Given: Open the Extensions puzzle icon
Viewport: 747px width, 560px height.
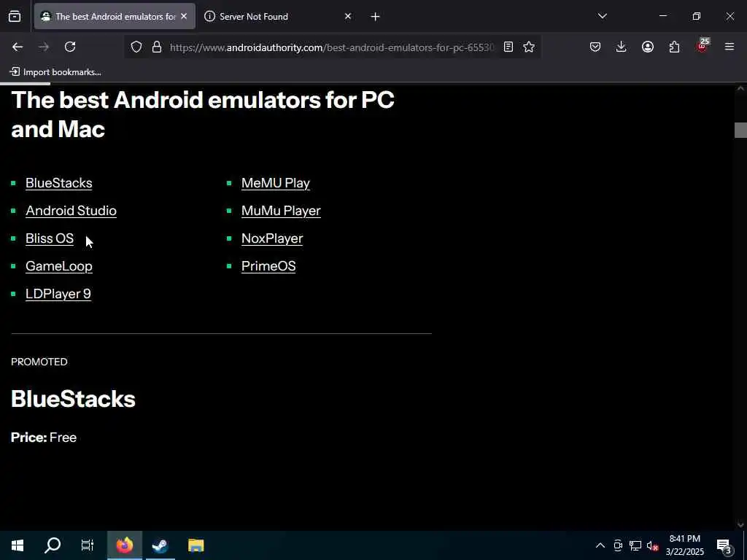Looking at the screenshot, I should pyautogui.click(x=674, y=47).
